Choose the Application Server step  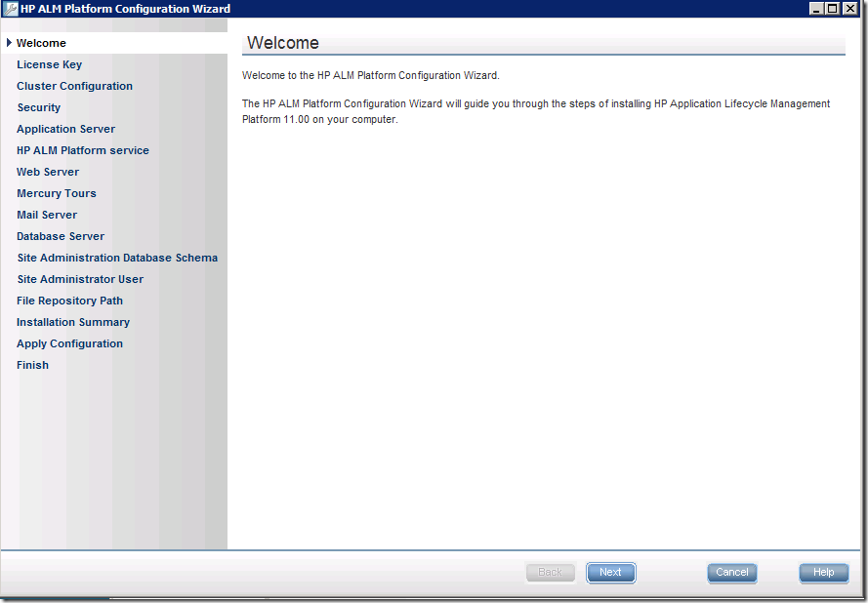(x=65, y=129)
